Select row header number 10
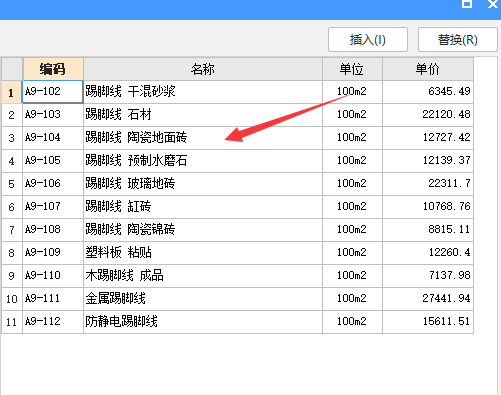501x395 pixels. (x=12, y=299)
